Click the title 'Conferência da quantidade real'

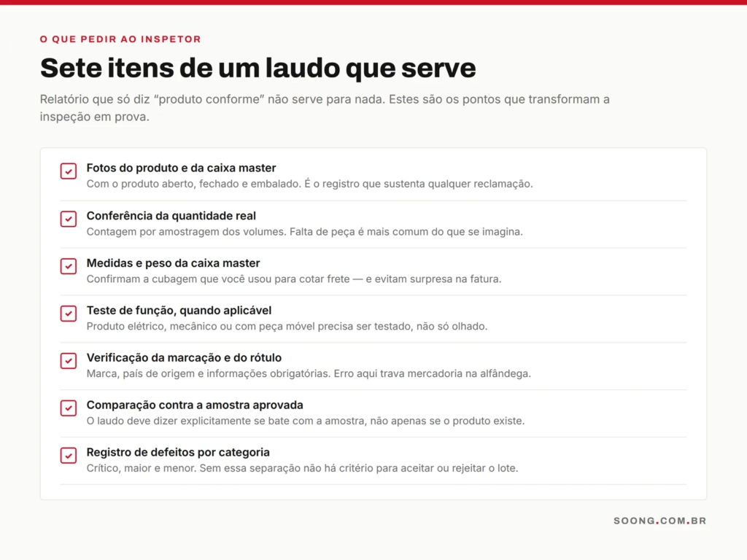coord(171,216)
